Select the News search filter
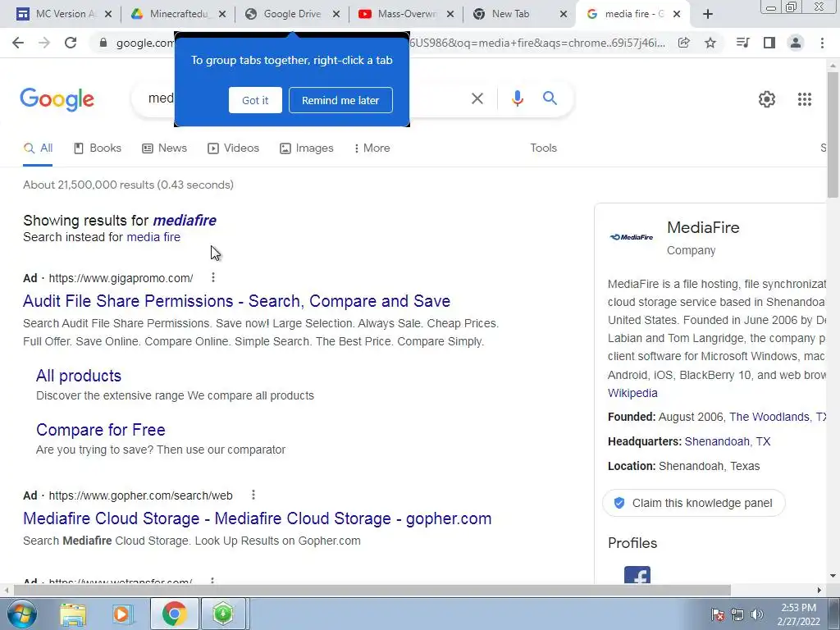 tap(164, 148)
